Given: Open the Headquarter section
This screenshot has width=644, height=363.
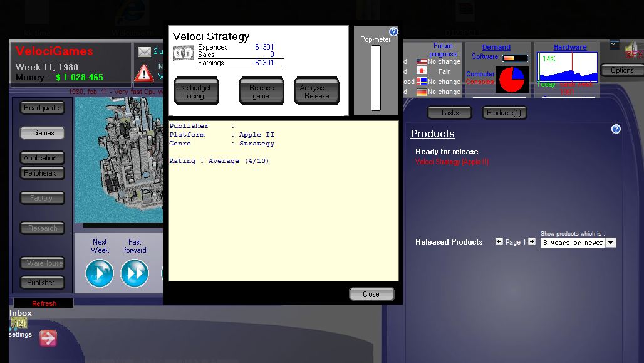Looking at the screenshot, I should point(43,108).
